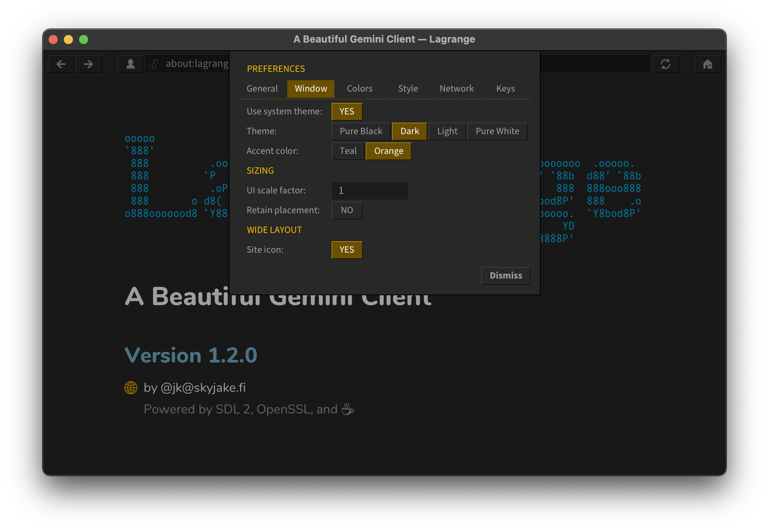Go forward with the right arrow button
The width and height of the screenshot is (769, 532).
89,64
